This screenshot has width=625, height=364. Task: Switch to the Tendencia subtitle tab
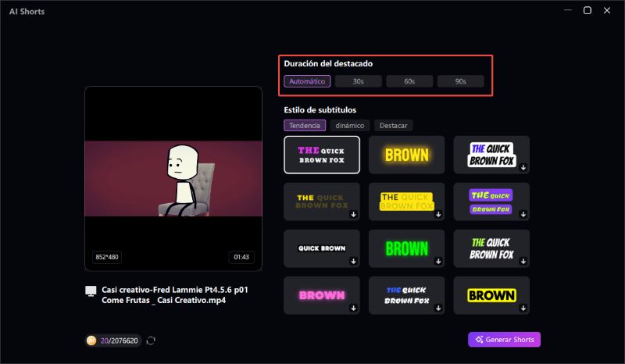click(x=305, y=125)
